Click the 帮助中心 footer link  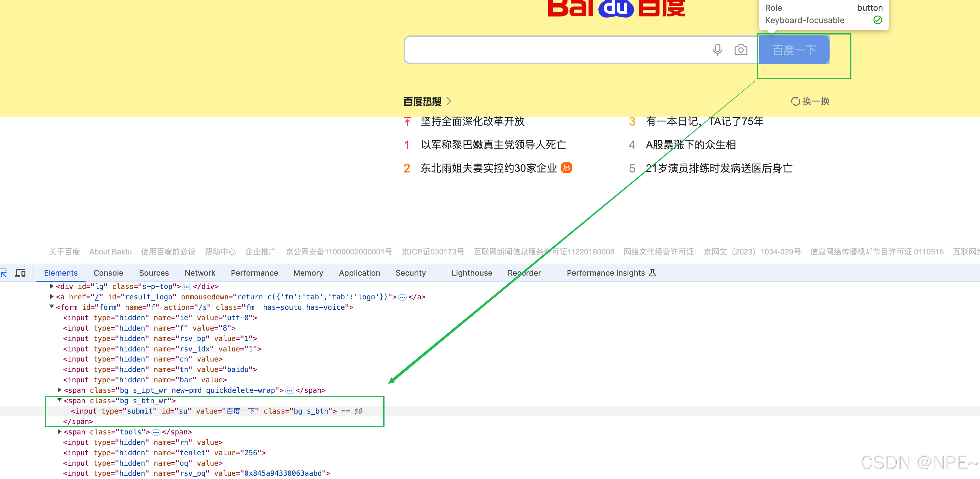coord(220,252)
